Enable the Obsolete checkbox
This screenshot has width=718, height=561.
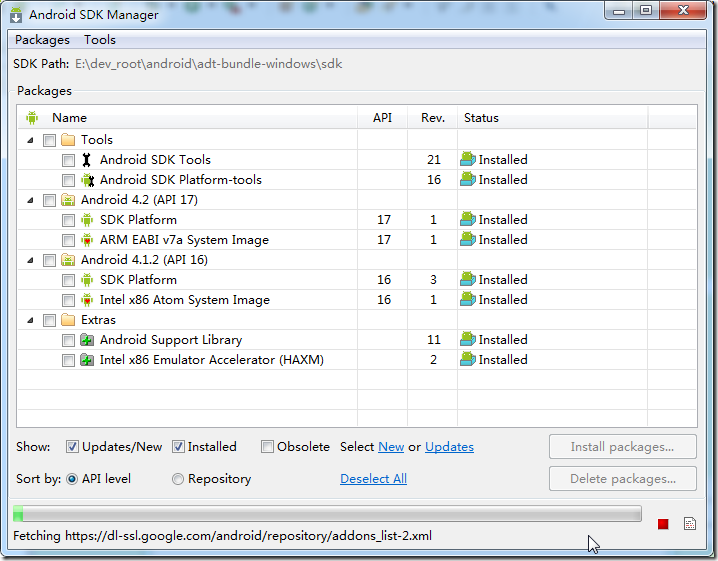click(x=267, y=447)
